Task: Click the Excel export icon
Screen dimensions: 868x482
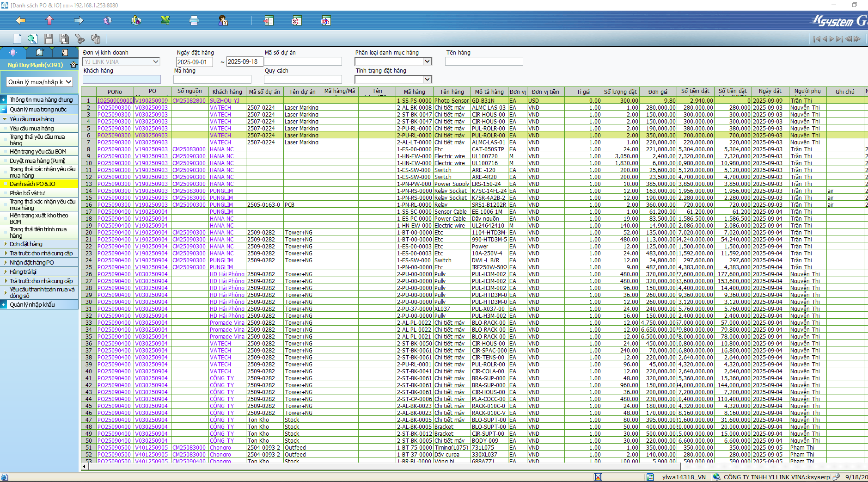Action: tap(165, 20)
